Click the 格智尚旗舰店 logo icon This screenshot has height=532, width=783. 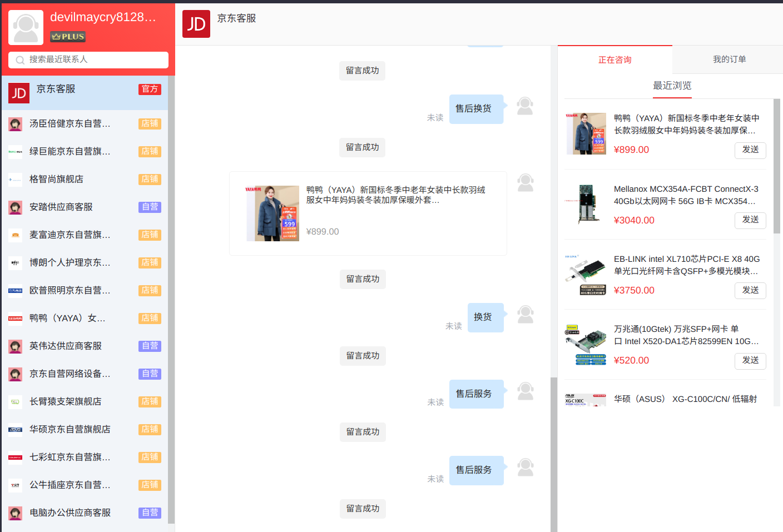[x=16, y=180]
